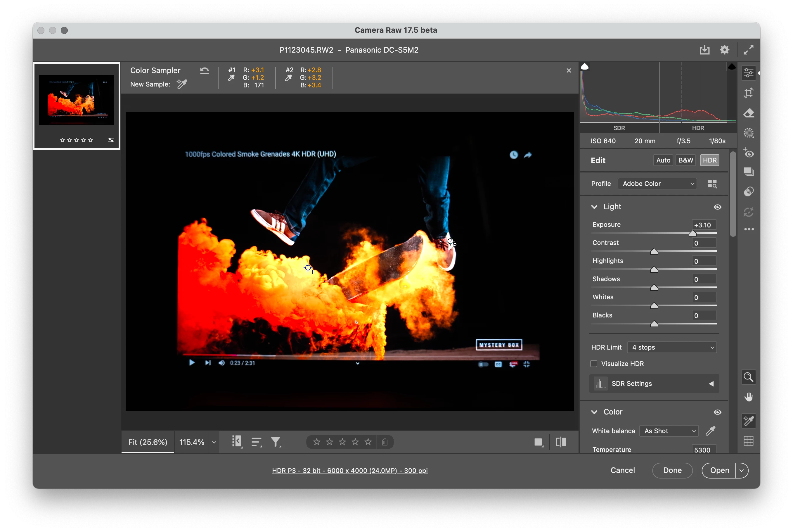The image size is (793, 532).
Task: Toggle the grid overlay icon
Action: pos(748,441)
